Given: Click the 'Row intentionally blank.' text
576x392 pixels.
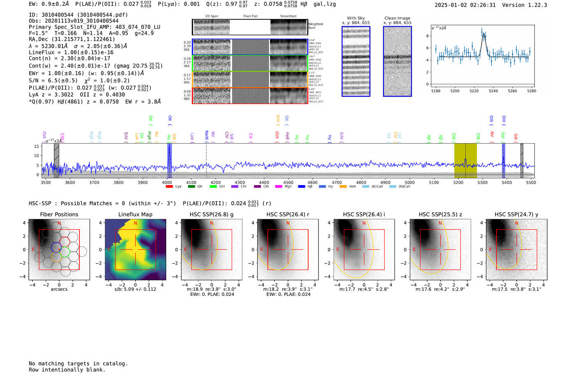Looking at the screenshot, I should tap(67, 370).
